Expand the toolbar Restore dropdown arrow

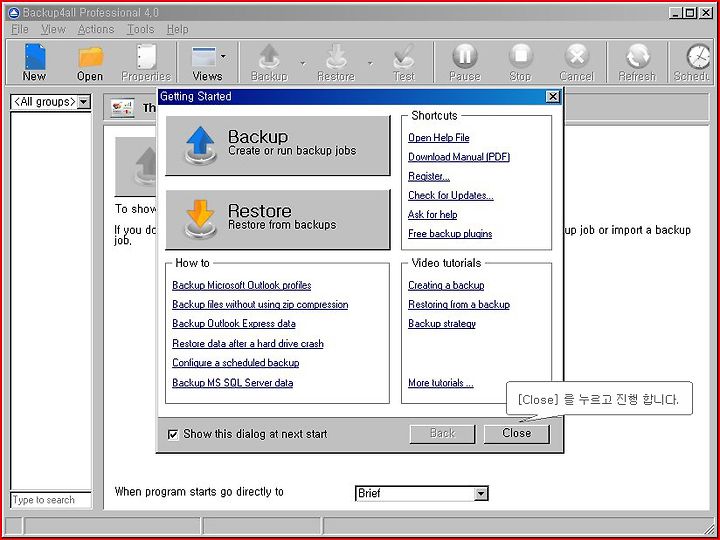pos(370,63)
